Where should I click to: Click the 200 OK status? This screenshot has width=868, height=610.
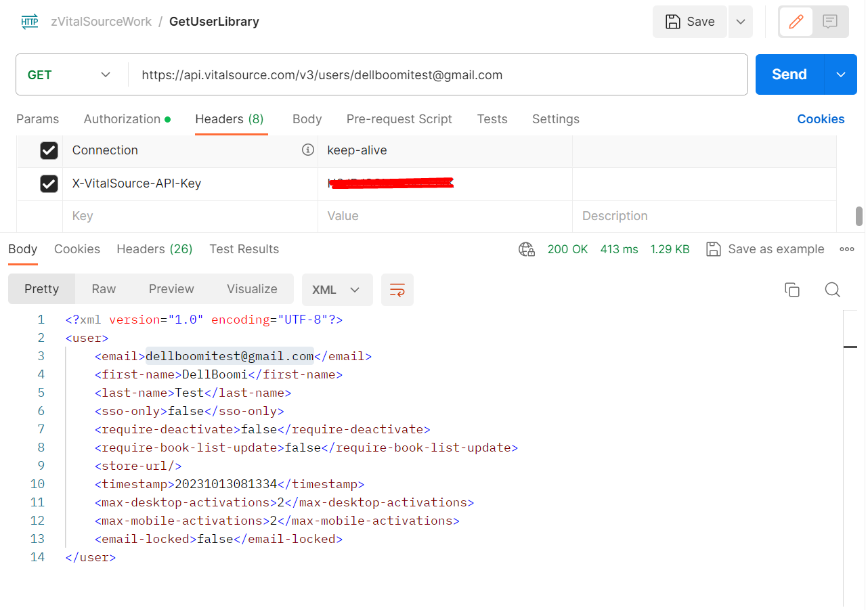coord(567,249)
